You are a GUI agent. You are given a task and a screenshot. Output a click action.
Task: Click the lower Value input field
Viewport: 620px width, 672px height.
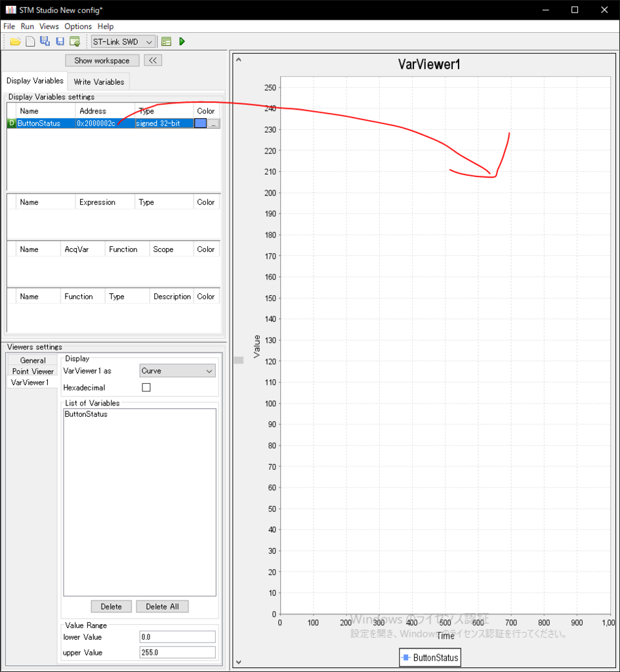[177, 637]
